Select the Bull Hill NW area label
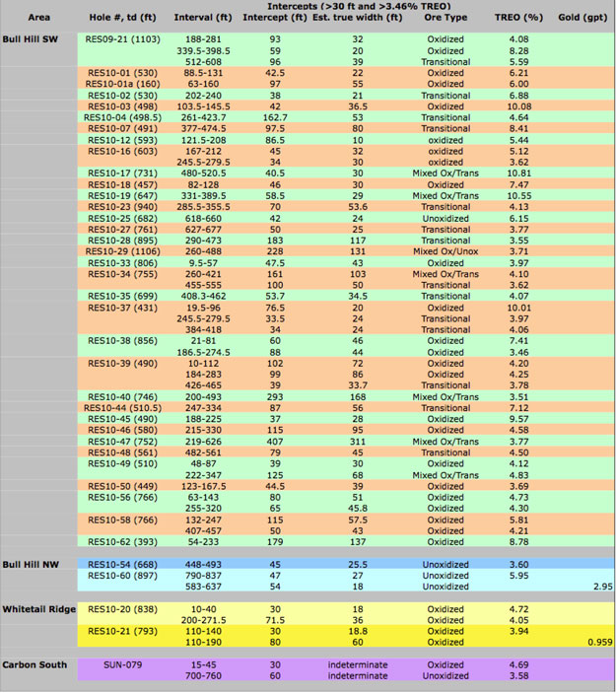Image resolution: width=616 pixels, height=693 pixels. 31,565
